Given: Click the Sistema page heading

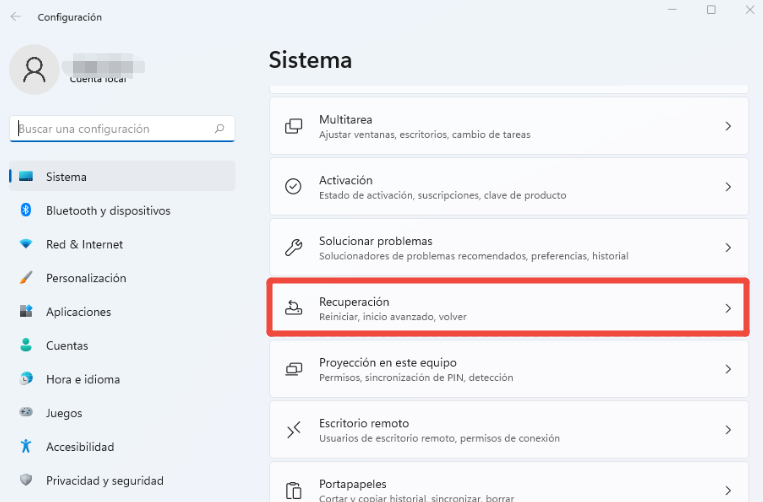Looking at the screenshot, I should 310,60.
